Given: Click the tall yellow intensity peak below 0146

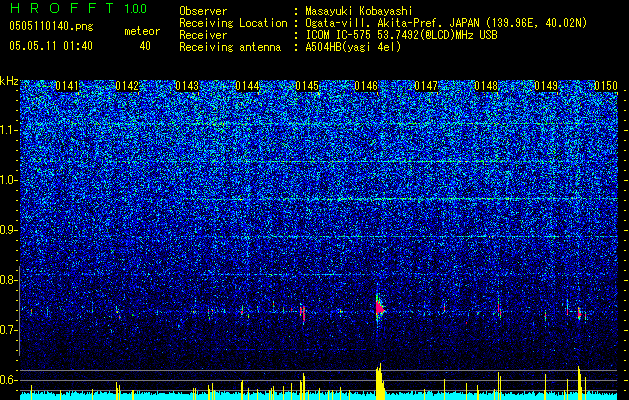Looking at the screenshot, I should 379,381.
